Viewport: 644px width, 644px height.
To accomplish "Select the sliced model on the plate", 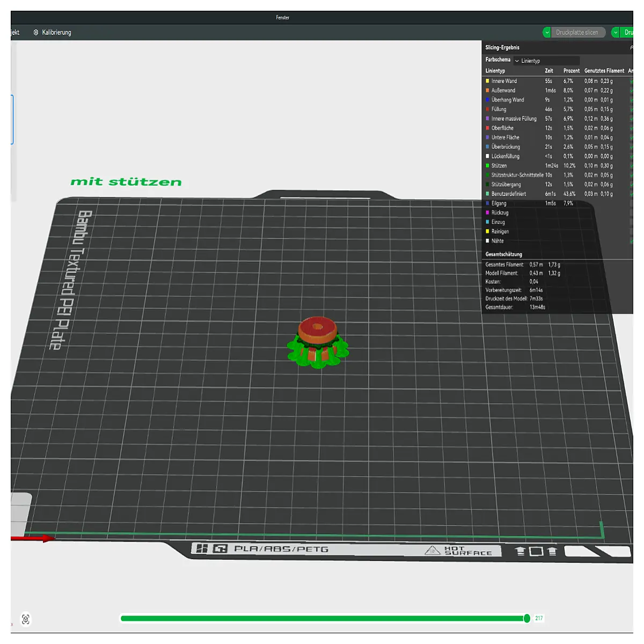I will pyautogui.click(x=318, y=342).
